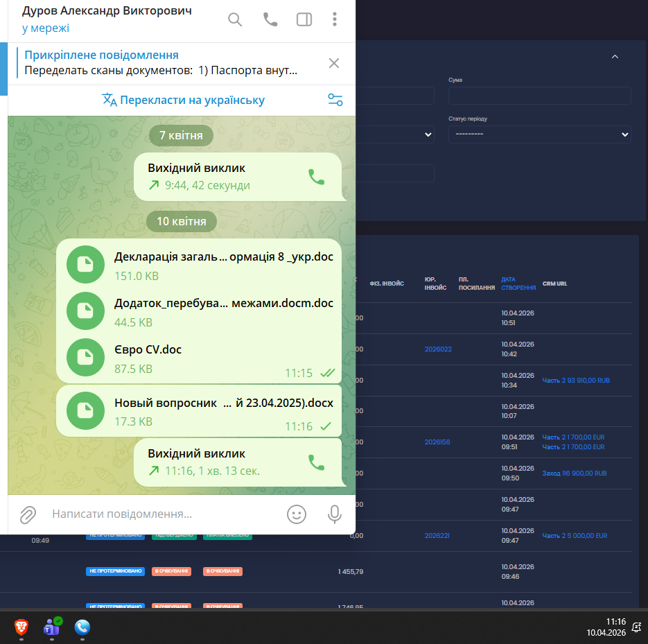The width and height of the screenshot is (648, 644).
Task: Open CRM link 'Заход 116 900,00 RUB'
Action: coord(575,473)
